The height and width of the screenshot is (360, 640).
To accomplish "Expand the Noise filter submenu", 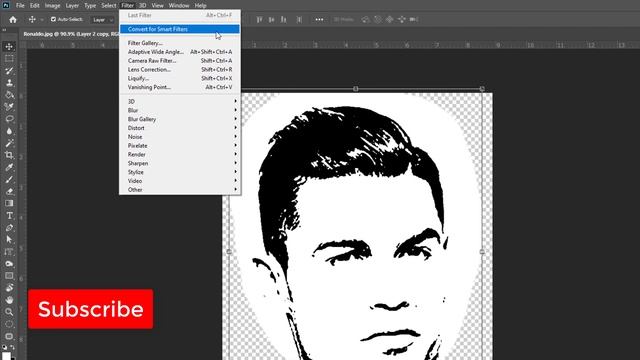I will click(x=180, y=137).
